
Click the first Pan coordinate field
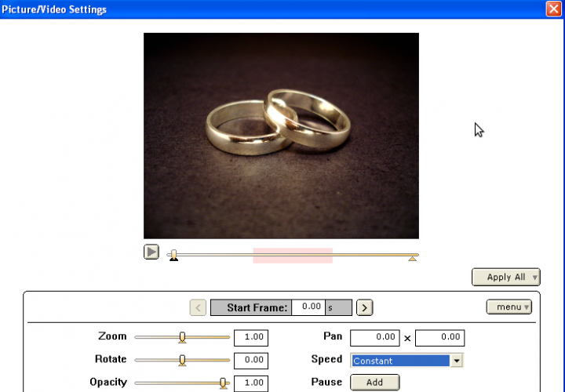[374, 338]
